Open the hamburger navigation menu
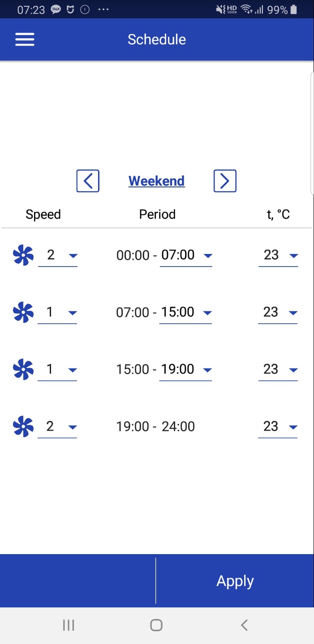 tap(25, 39)
